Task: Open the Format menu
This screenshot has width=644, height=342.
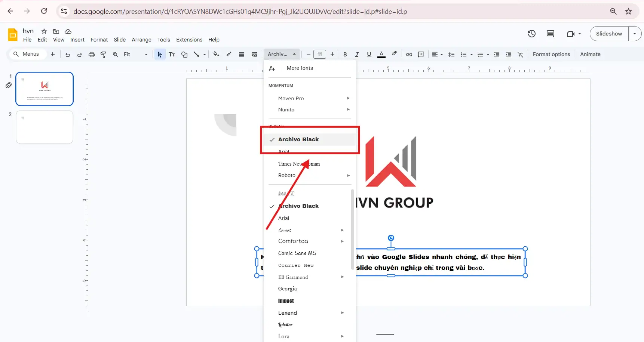Action: (99, 40)
